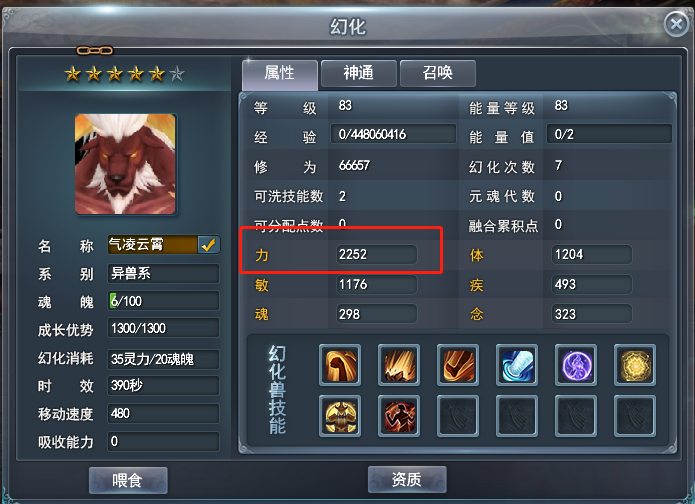Click the red beast portrait thumbnail
Viewport: 695px width, 504px height.
click(x=125, y=164)
